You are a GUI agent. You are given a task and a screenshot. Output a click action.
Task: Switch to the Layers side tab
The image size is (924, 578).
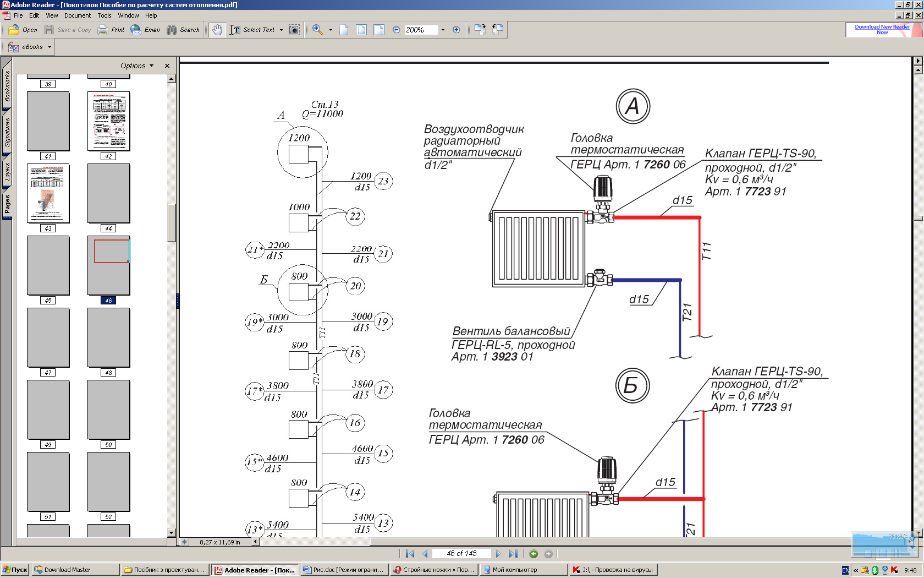[x=7, y=171]
